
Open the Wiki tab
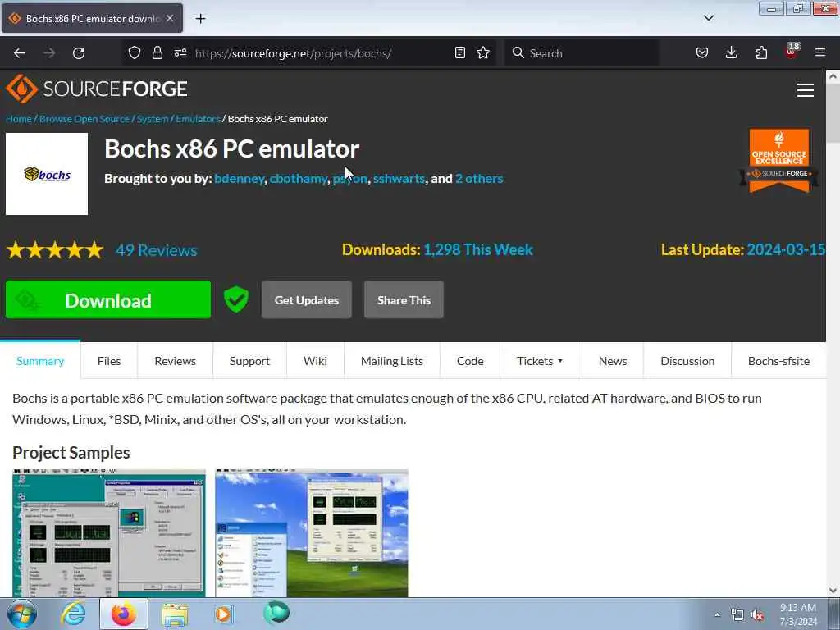(x=315, y=361)
